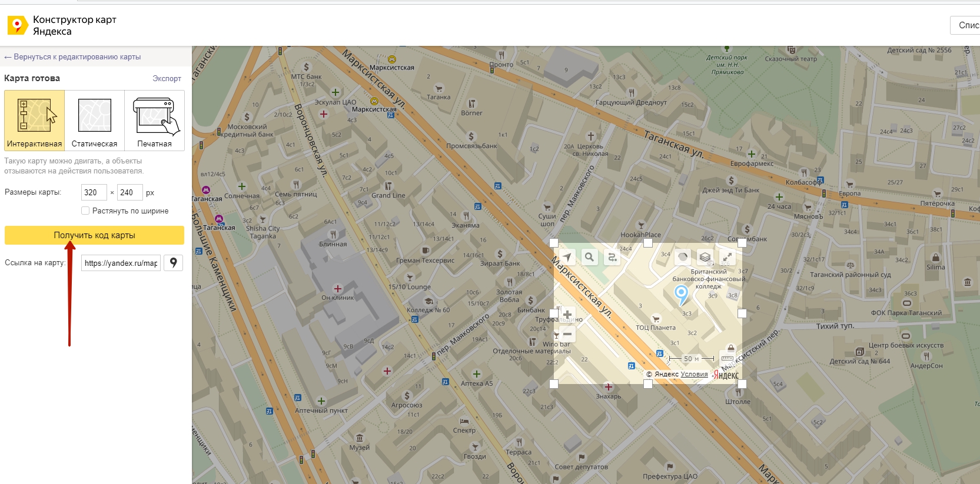
Task: Choose the Печатная map type
Action: tap(155, 120)
